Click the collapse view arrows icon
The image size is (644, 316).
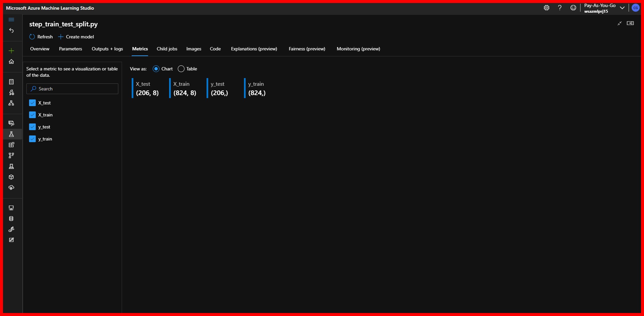[x=620, y=23]
